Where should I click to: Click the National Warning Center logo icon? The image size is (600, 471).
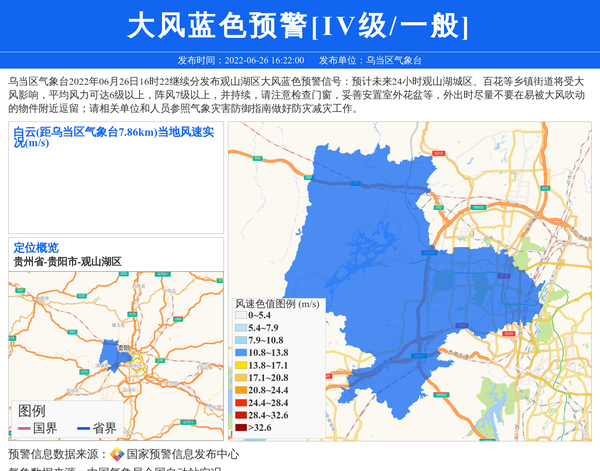click(x=117, y=454)
